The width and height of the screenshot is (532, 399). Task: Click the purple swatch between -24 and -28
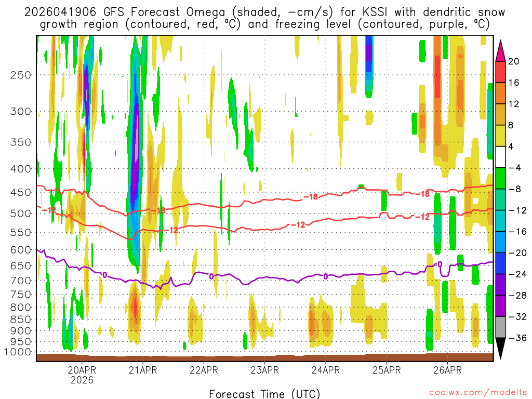[500, 285]
